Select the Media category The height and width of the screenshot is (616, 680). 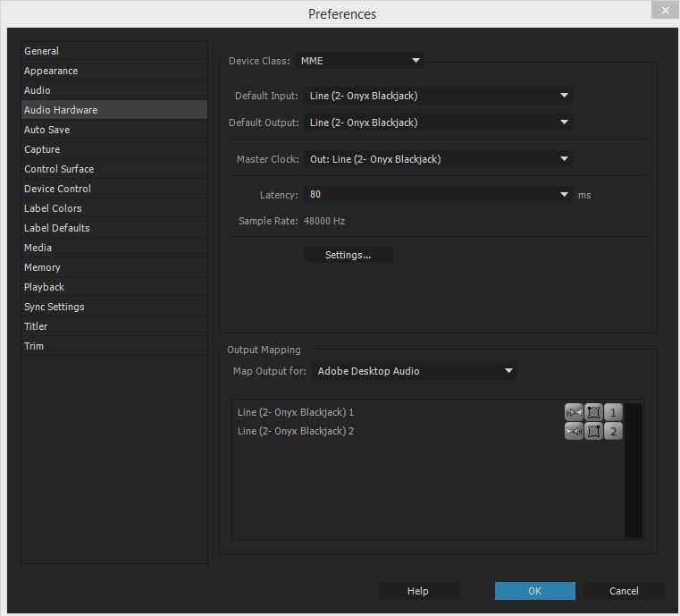coord(114,248)
